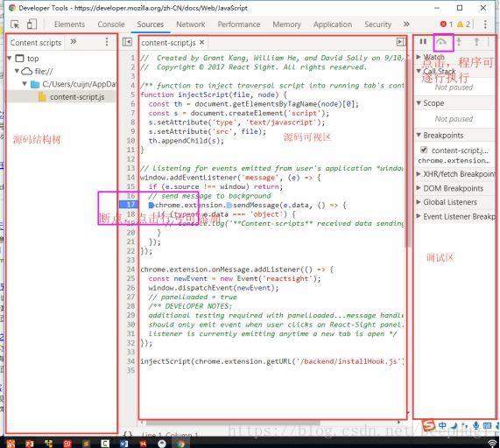Open Chrome from the taskbar

180,444
